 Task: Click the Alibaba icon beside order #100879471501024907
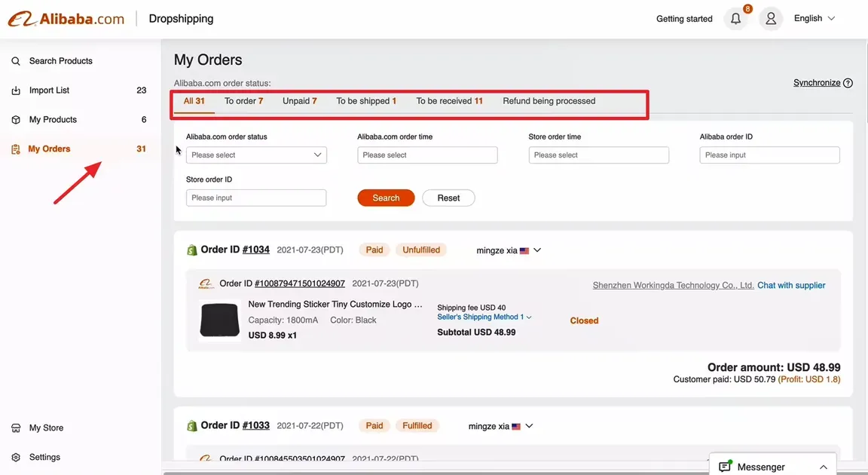(x=206, y=283)
